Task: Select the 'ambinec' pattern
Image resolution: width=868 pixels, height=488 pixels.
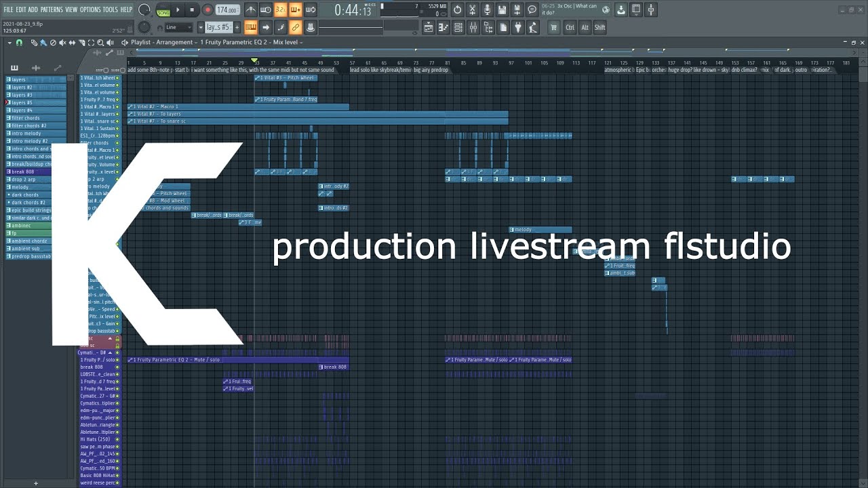Action: click(x=37, y=226)
